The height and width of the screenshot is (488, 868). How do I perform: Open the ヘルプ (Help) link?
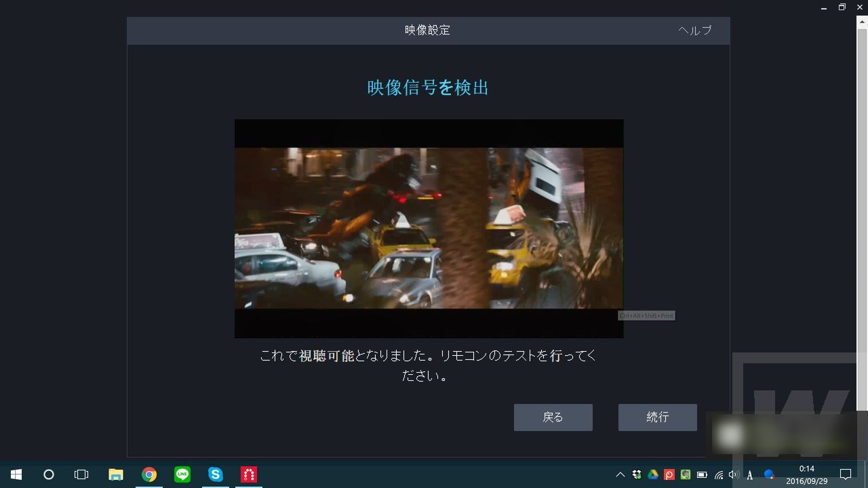[695, 30]
